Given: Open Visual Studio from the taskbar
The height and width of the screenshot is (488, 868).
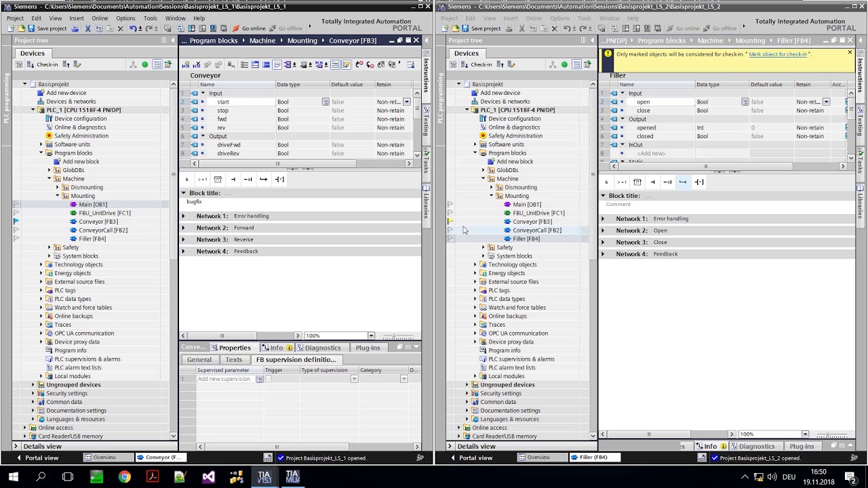Looking at the screenshot, I should click(208, 477).
